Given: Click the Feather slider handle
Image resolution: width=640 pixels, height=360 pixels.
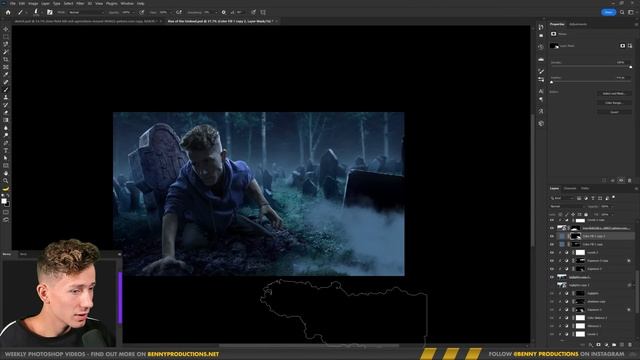Looking at the screenshot, I should point(552,82).
